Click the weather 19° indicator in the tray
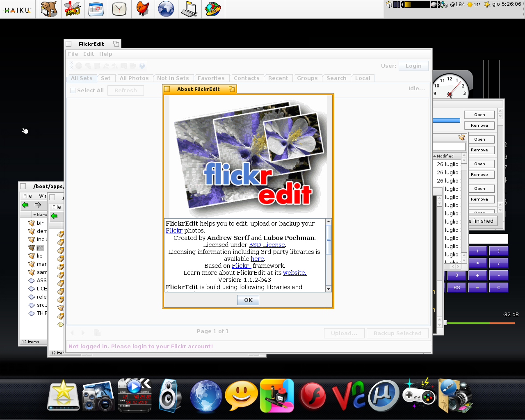 tap(474, 5)
